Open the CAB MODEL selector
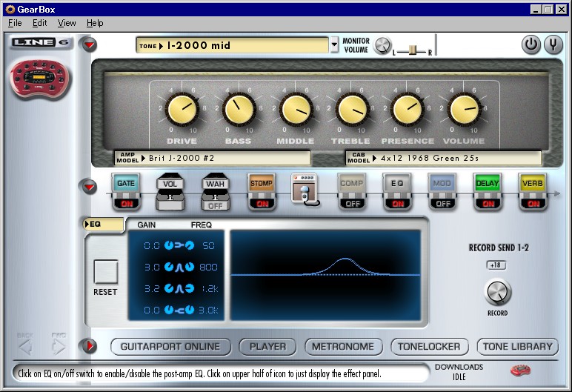Image resolution: width=572 pixels, height=392 pixels. (443, 158)
